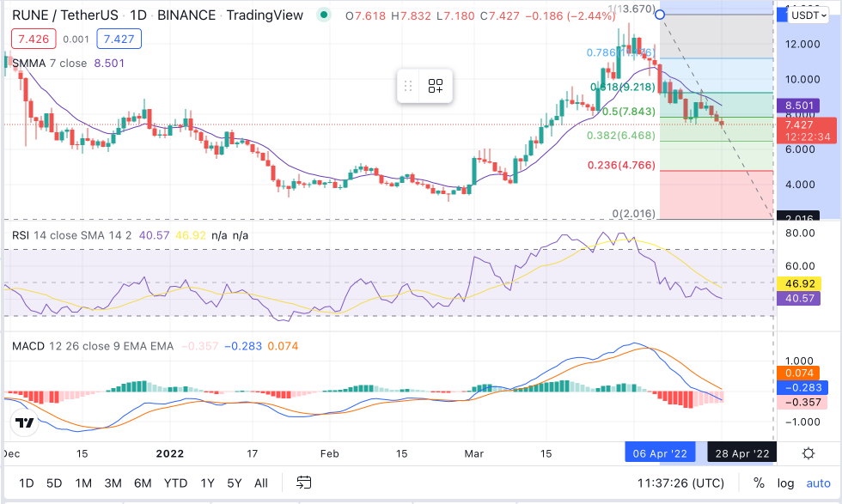Click the 40.57 RSI axis label
The image size is (842, 504).
point(798,298)
